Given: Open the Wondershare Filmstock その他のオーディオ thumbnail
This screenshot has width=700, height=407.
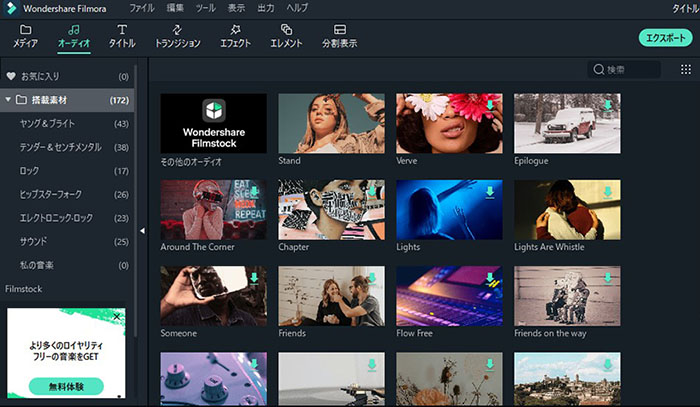Looking at the screenshot, I should pos(213,124).
